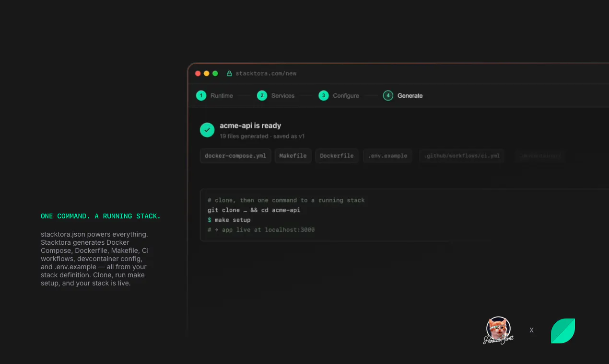
Task: Click the green leaf Stacktora logo
Action: pos(563,331)
